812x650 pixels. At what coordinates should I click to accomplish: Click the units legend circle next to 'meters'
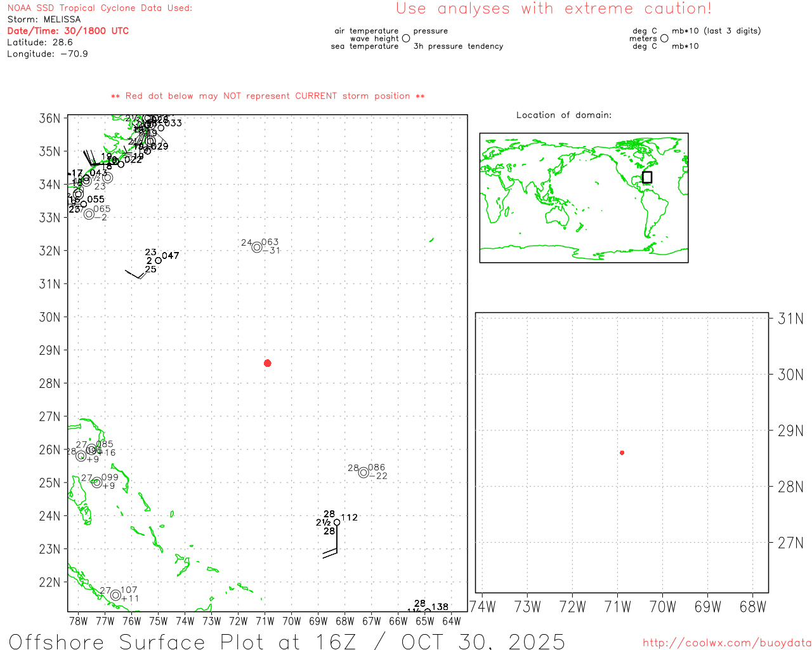(x=664, y=39)
